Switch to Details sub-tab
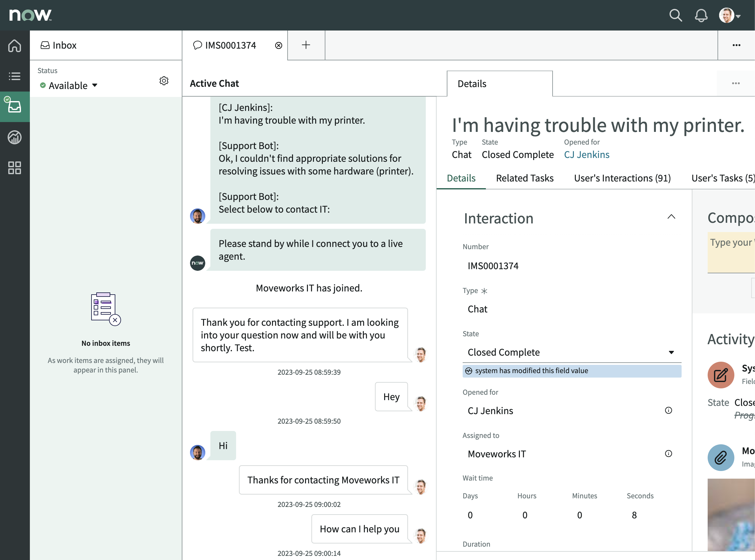 tap(461, 178)
